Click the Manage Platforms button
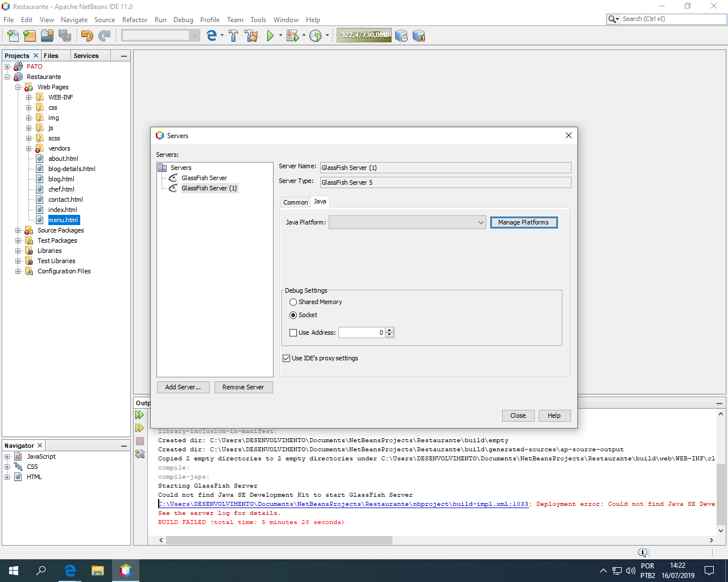728x582 pixels. click(x=524, y=223)
